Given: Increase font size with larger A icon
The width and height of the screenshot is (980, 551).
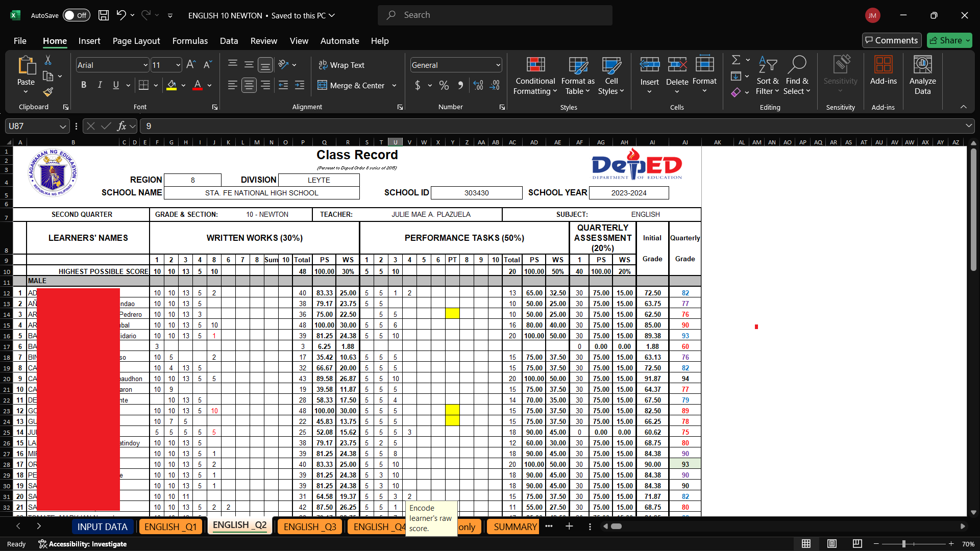Looking at the screenshot, I should pos(191,65).
